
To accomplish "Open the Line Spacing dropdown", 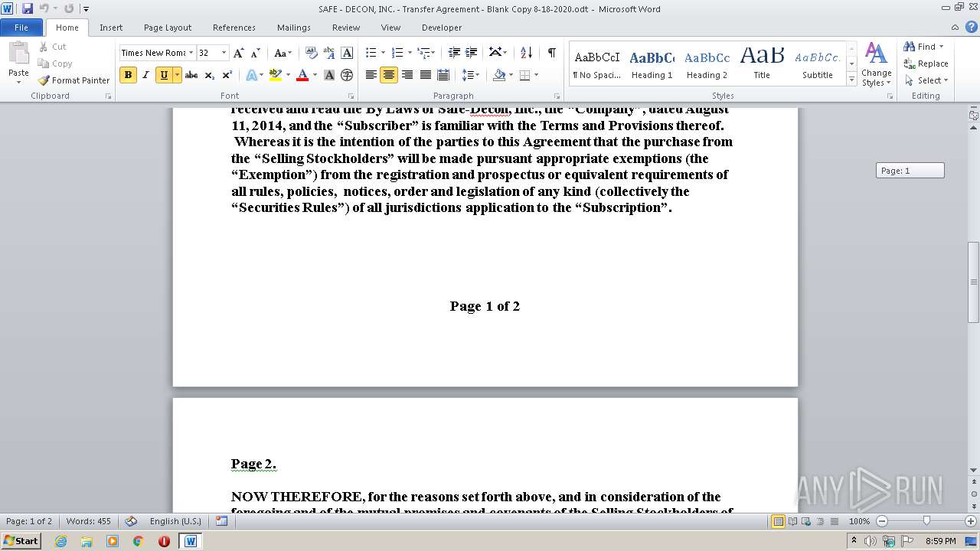I will (471, 75).
